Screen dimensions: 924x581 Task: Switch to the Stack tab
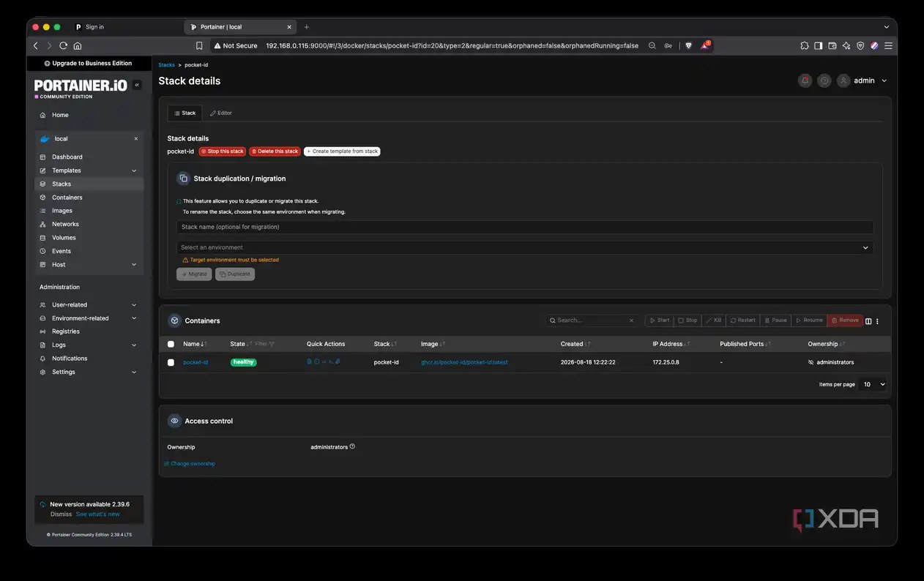click(x=185, y=113)
